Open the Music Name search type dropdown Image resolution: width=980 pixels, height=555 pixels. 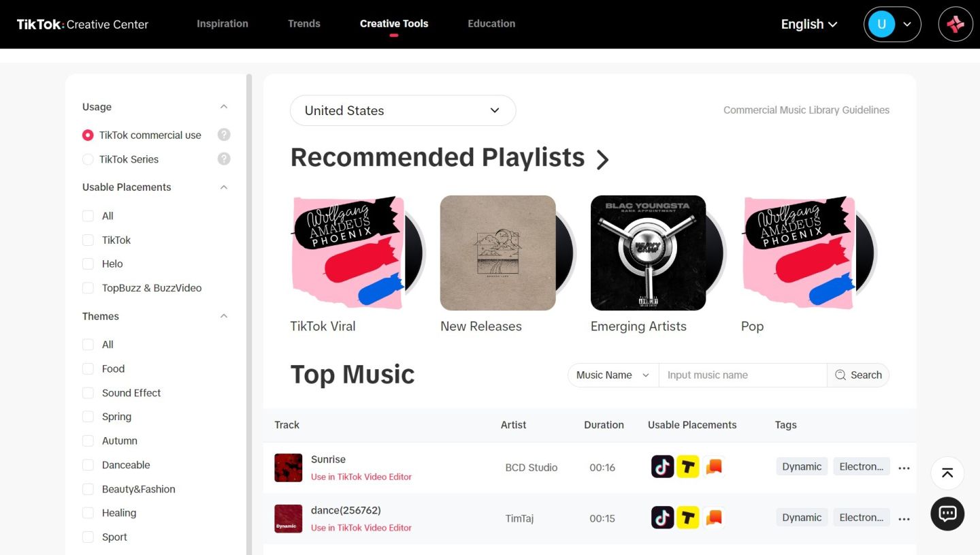613,375
